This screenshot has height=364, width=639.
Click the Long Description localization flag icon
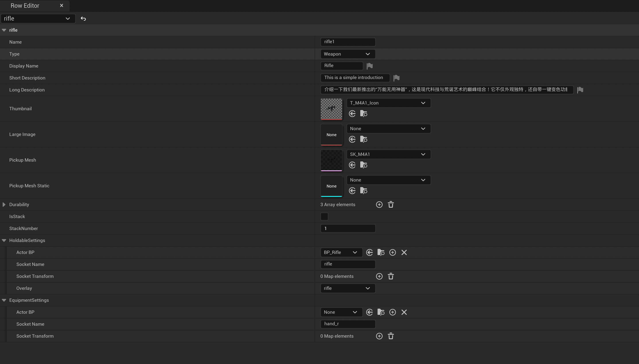click(580, 90)
